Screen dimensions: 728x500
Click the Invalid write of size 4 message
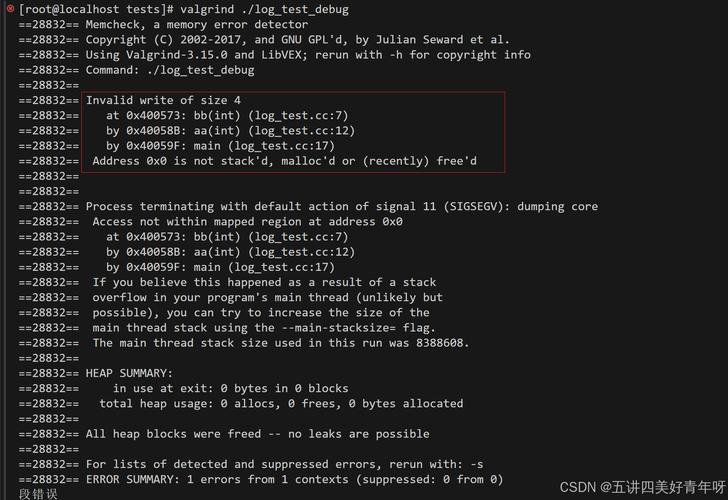pos(163,100)
